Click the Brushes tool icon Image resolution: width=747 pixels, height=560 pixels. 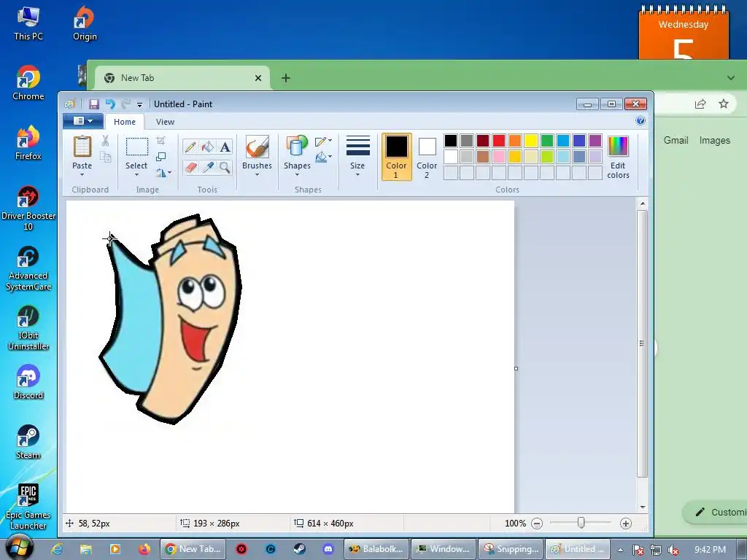(258, 147)
